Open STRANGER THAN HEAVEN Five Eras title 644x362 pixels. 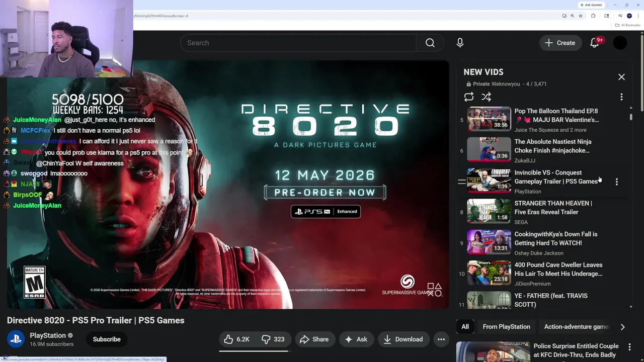point(553,208)
